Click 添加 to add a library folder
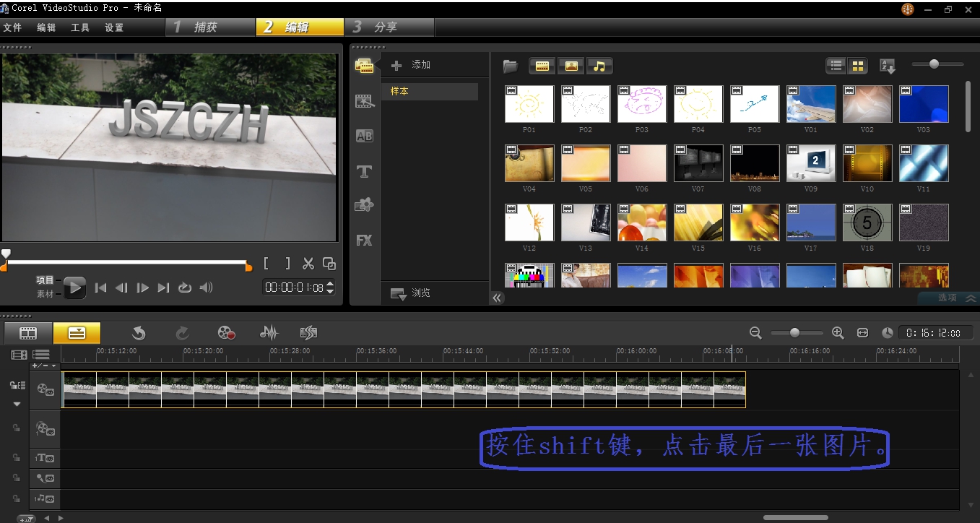 click(x=411, y=65)
